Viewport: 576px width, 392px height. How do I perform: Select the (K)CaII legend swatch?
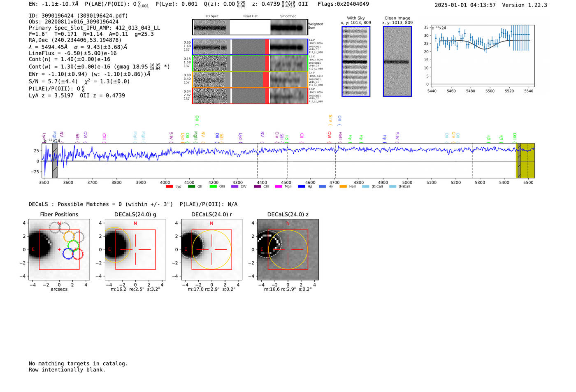[x=366, y=187]
